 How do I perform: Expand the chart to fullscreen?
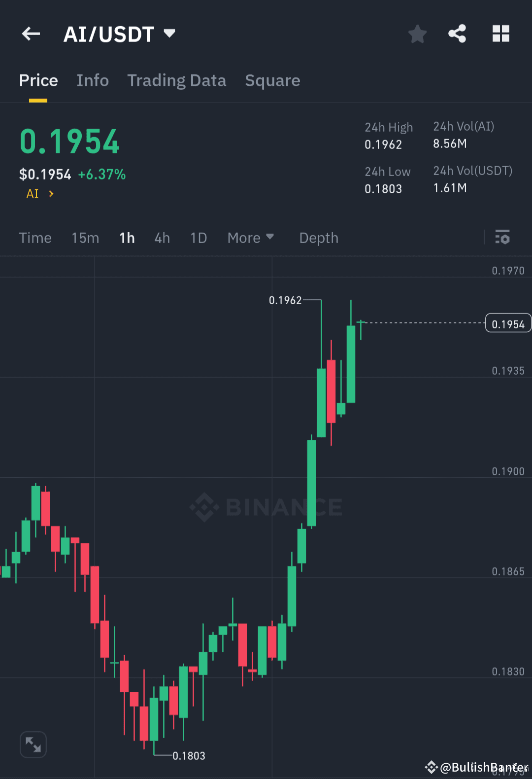[x=33, y=744]
